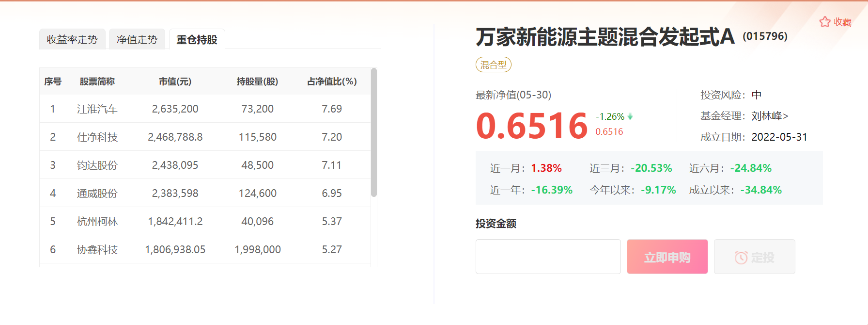The width and height of the screenshot is (868, 325).
Task: Click market value 2,438,095
Action: (x=175, y=165)
